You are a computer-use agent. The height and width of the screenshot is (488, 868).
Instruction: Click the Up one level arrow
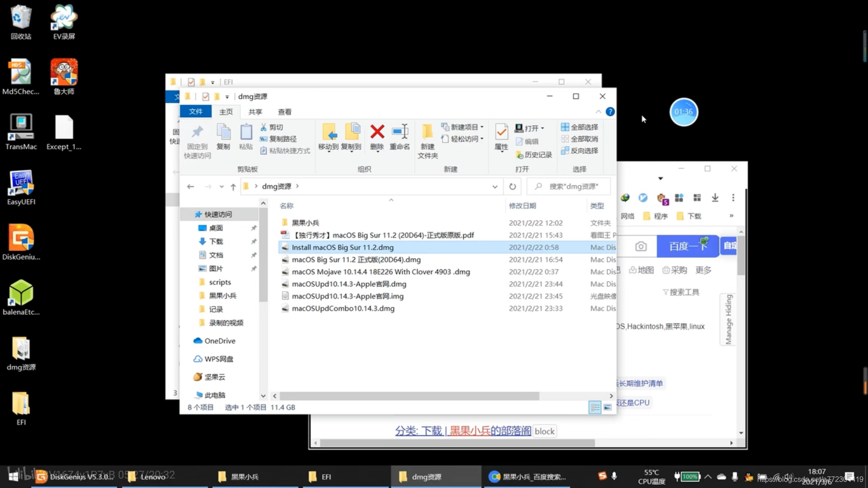[x=233, y=187]
